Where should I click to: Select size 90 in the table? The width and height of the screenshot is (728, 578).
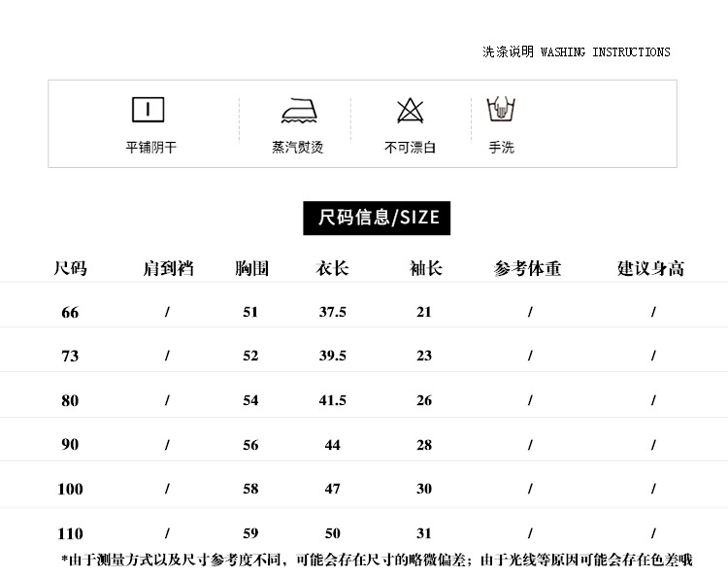click(x=70, y=444)
